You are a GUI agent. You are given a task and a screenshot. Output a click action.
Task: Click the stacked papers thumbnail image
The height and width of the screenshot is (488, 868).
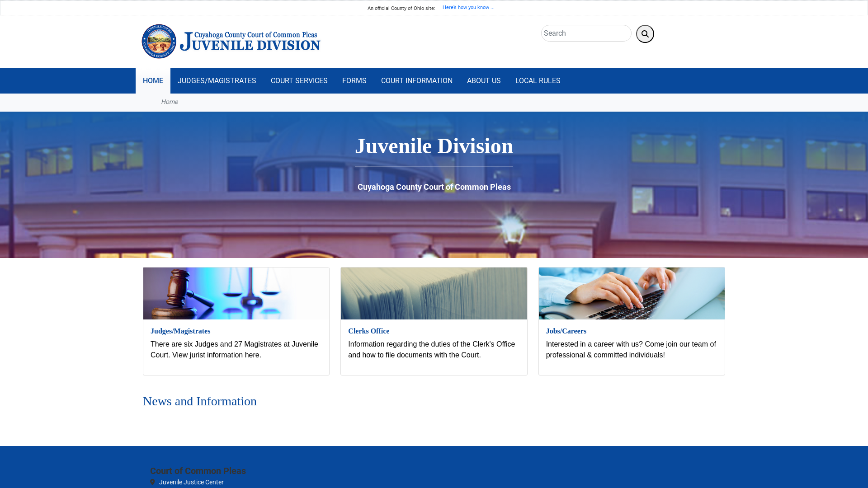point(434,293)
